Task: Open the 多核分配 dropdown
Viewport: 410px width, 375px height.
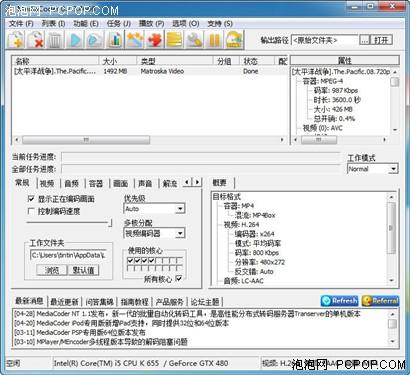Action: (x=180, y=233)
